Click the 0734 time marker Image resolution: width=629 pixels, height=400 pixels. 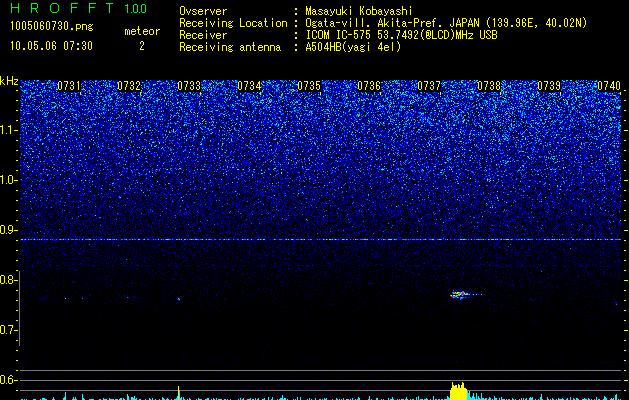pyautogui.click(x=249, y=86)
